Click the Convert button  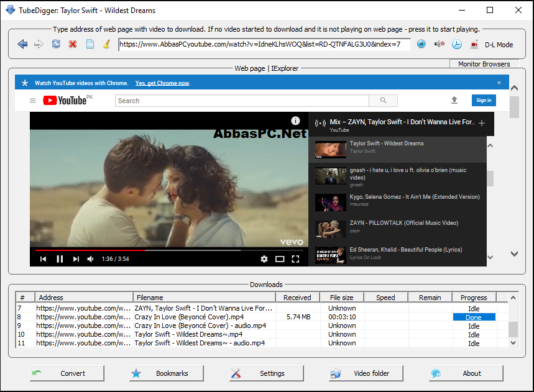point(67,373)
